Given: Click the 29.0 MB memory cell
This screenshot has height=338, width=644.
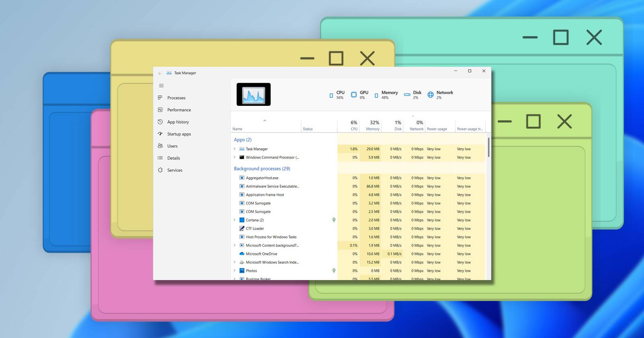Looking at the screenshot, I should (371, 149).
